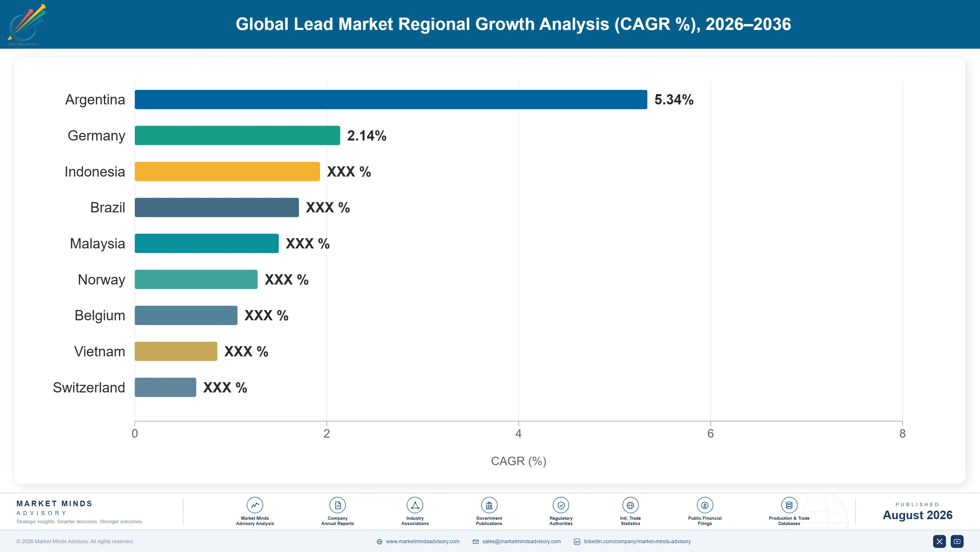Image resolution: width=980 pixels, height=552 pixels.
Task: Click the X social icon in the footer
Action: coord(939,541)
